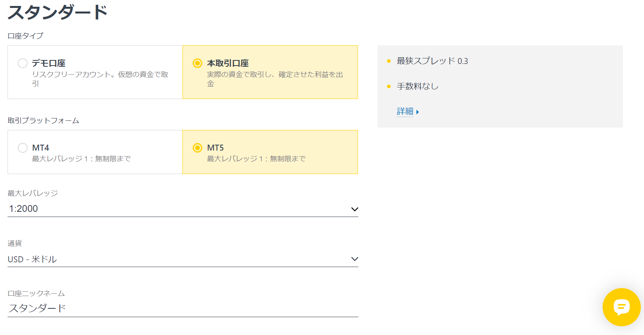Open the 最大レバレッジ dropdown showing 1:2000
644x335 pixels.
pyautogui.click(x=179, y=209)
